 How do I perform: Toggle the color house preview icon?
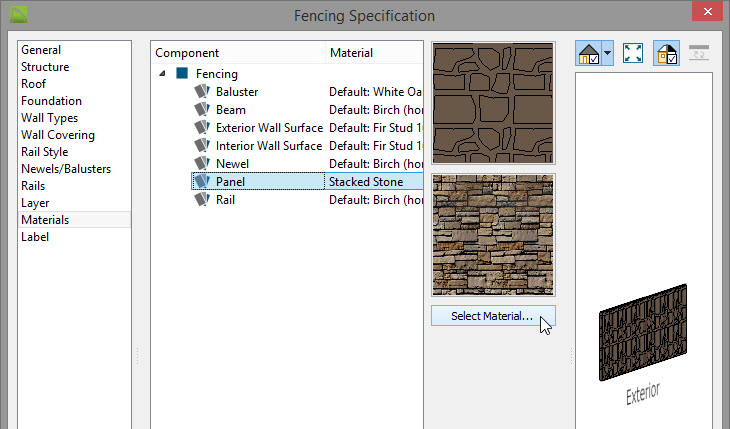click(x=666, y=53)
